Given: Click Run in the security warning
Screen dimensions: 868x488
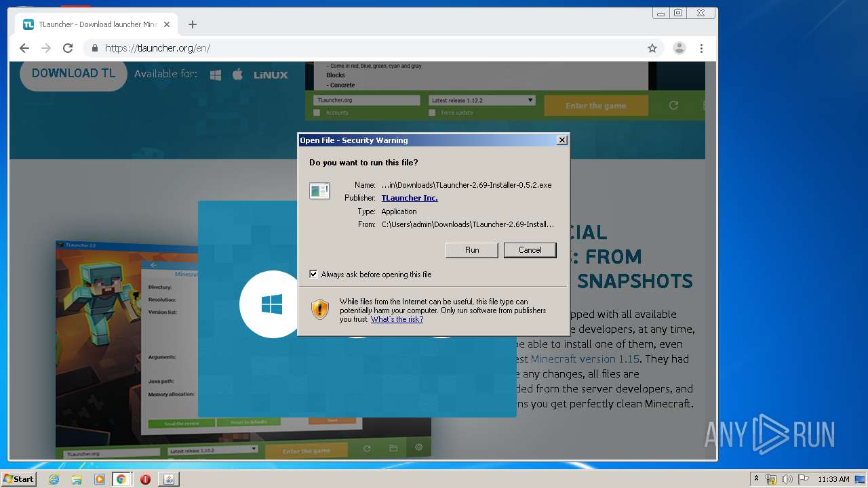Looking at the screenshot, I should (x=472, y=250).
